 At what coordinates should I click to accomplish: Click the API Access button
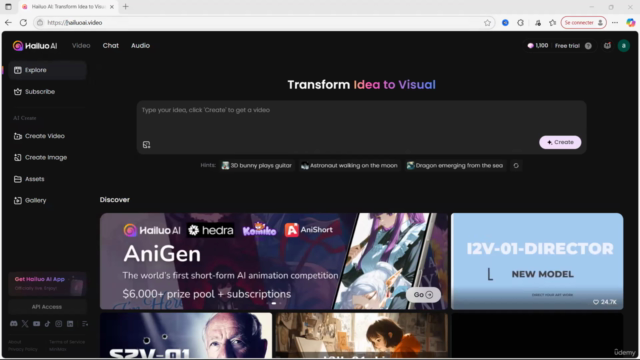47,307
